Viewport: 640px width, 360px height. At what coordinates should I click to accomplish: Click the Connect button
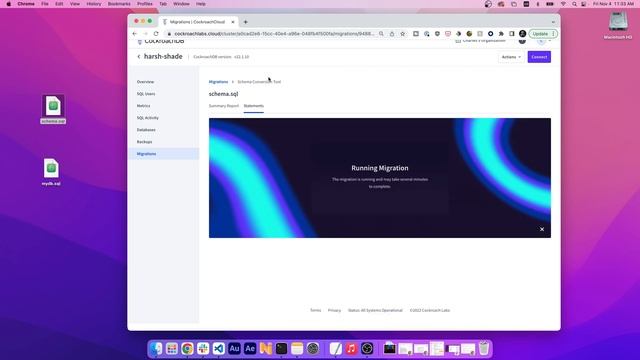(x=539, y=57)
